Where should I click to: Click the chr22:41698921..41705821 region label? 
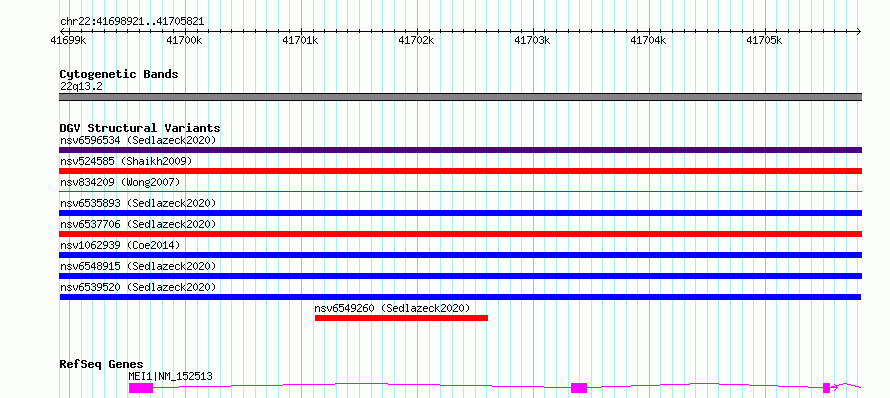tap(132, 22)
